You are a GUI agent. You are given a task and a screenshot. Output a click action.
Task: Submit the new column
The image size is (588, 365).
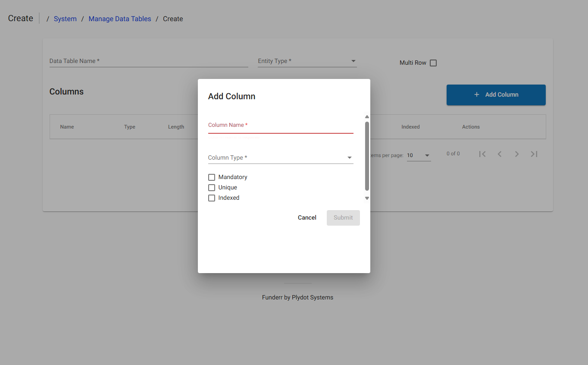(x=343, y=217)
